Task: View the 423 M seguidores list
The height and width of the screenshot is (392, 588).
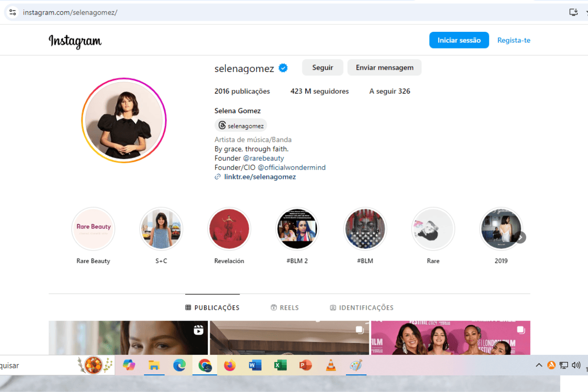Action: point(319,91)
